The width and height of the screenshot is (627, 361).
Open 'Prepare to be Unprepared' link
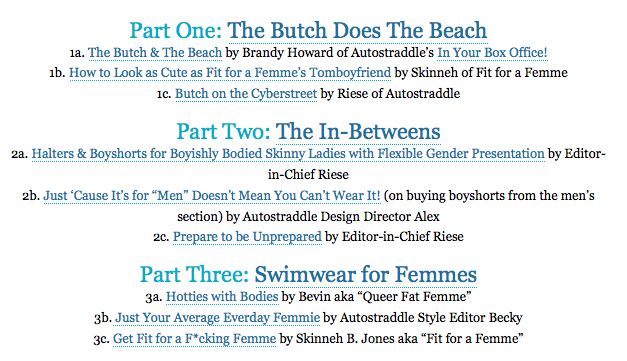(247, 237)
